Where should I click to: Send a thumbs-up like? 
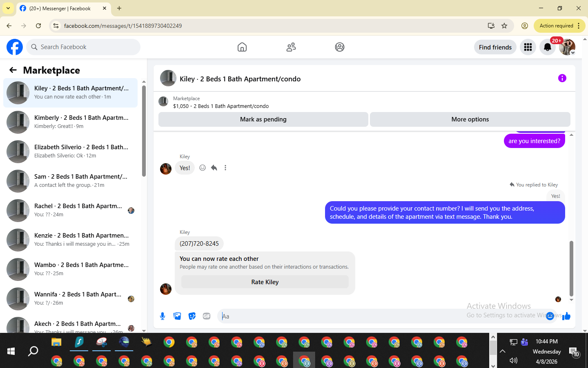pyautogui.click(x=566, y=316)
